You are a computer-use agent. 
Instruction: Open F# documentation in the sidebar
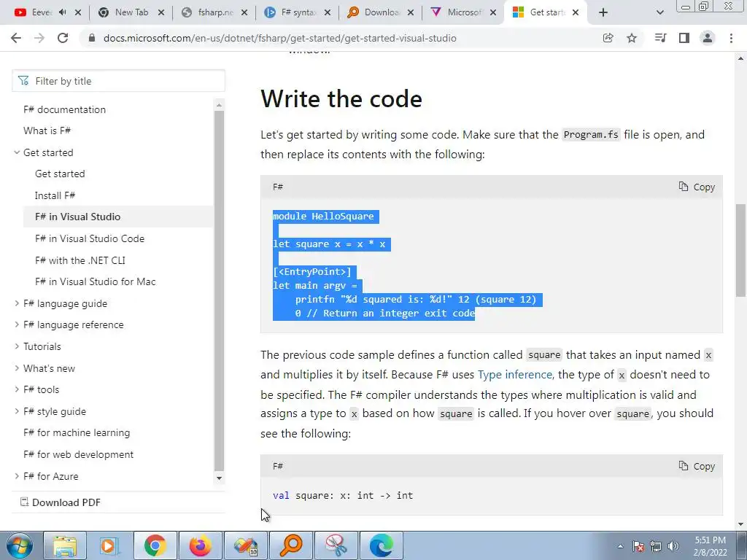tap(64, 109)
